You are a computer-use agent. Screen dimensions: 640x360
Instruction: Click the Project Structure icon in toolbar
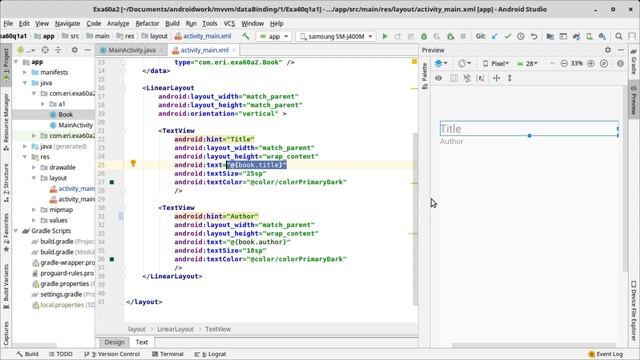point(550,36)
